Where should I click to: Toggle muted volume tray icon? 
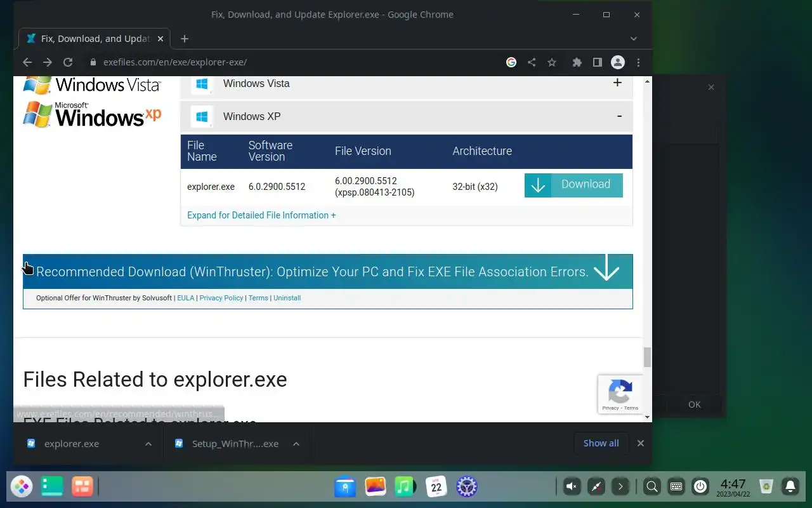572,487
